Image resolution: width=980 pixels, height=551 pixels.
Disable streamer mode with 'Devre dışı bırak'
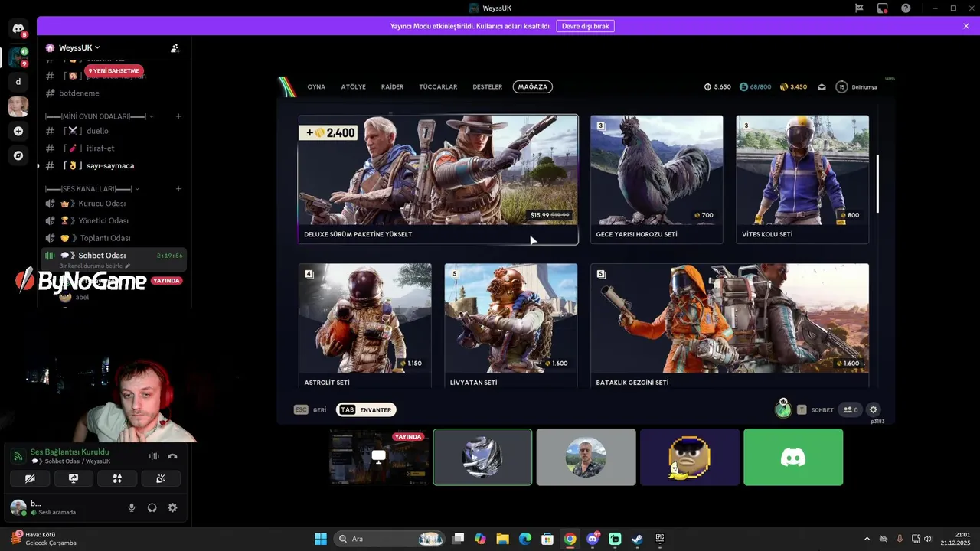point(585,26)
